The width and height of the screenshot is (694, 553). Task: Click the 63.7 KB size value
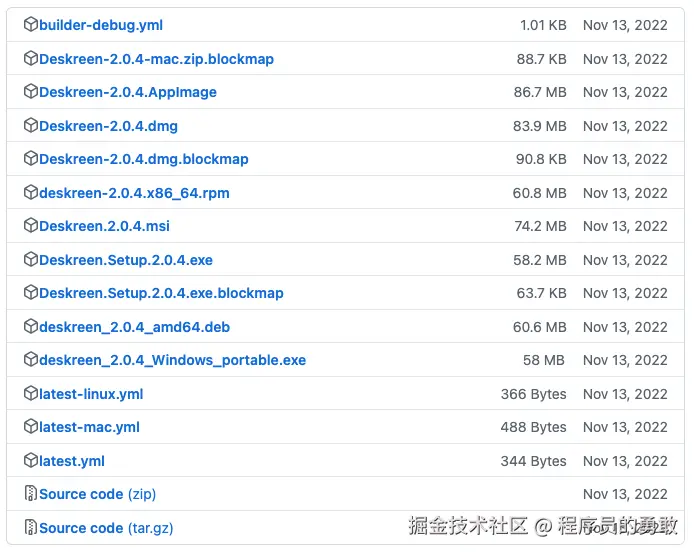[x=541, y=293]
